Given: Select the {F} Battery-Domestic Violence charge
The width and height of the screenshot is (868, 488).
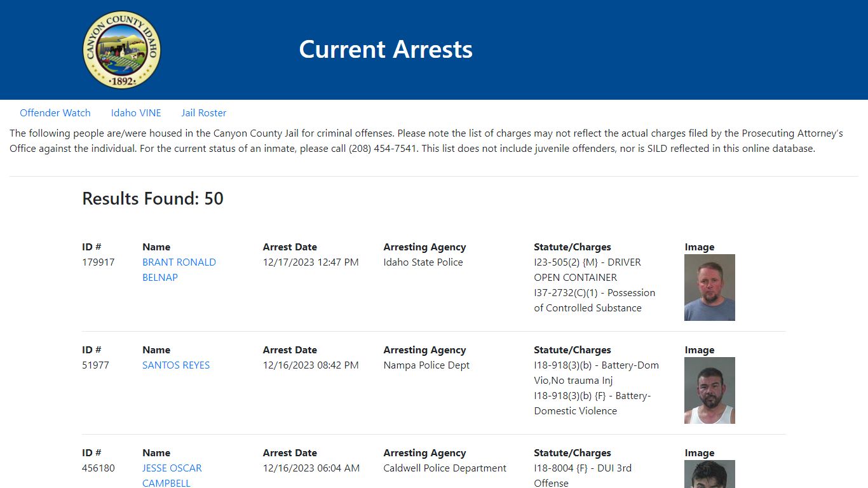Looking at the screenshot, I should click(592, 403).
